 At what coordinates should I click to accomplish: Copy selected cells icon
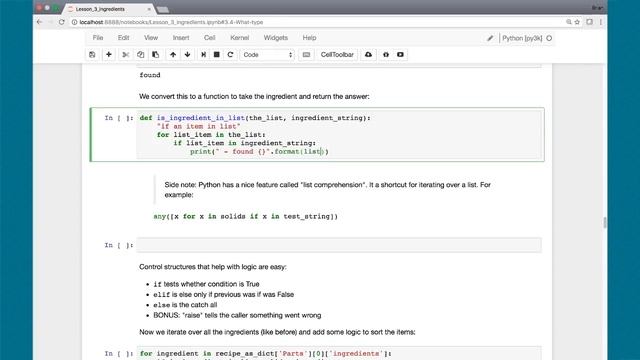[140, 55]
